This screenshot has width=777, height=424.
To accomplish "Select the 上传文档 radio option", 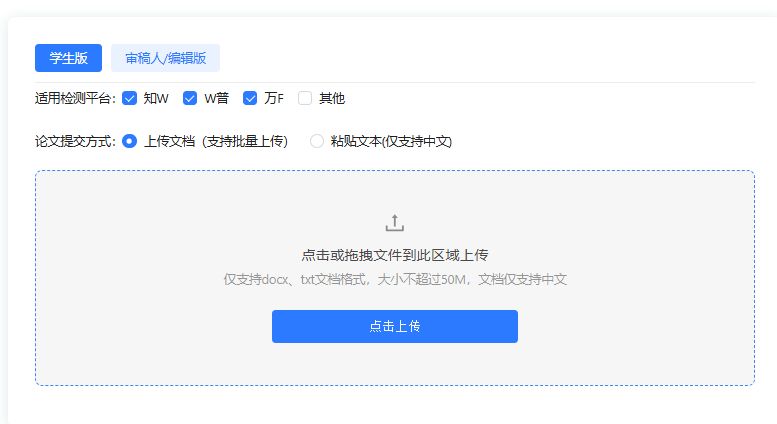I will coord(129,141).
